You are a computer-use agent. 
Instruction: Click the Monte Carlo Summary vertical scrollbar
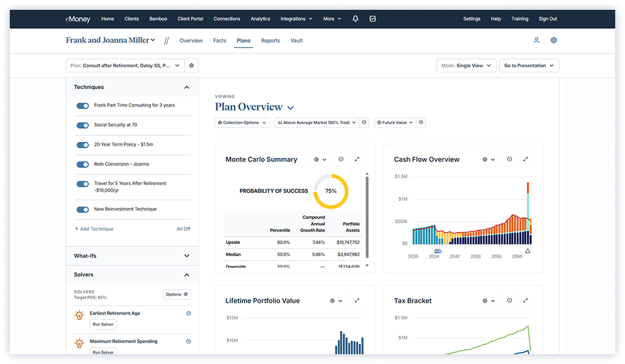click(367, 216)
